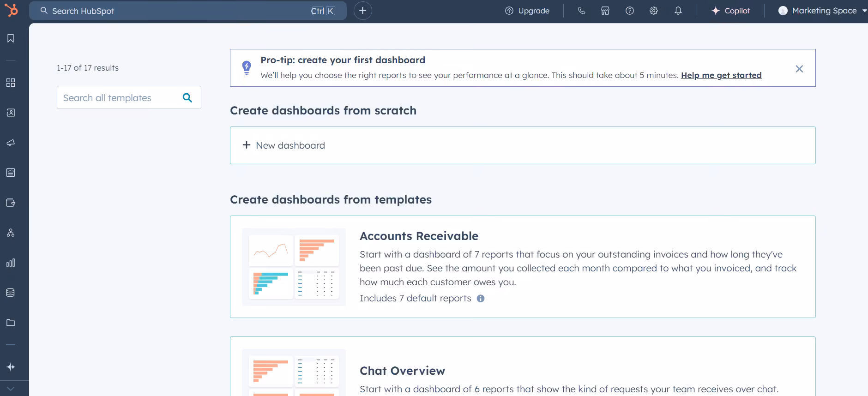This screenshot has height=396, width=868.
Task: Open the Workspaces grid icon in sidebar
Action: [11, 83]
